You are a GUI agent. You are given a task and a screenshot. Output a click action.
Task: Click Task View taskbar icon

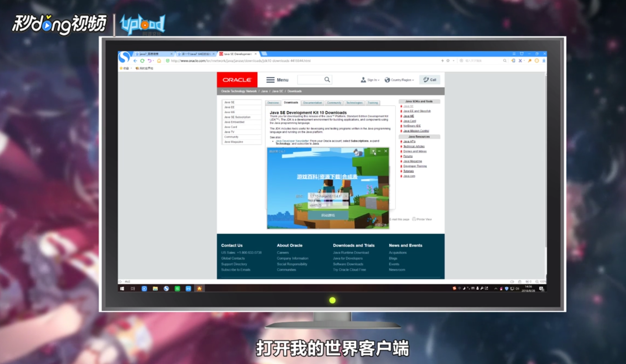(133, 288)
